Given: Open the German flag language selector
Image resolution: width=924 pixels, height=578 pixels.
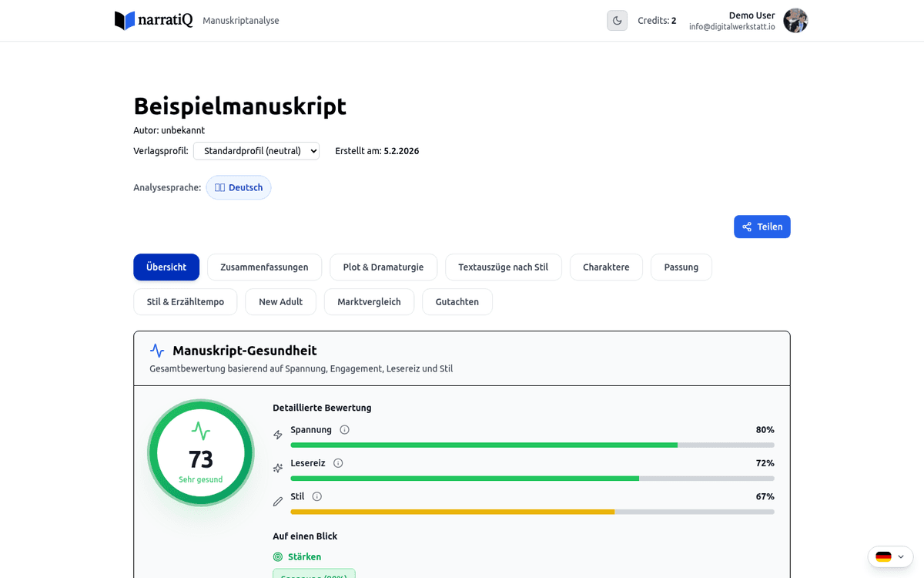Looking at the screenshot, I should click(x=890, y=556).
